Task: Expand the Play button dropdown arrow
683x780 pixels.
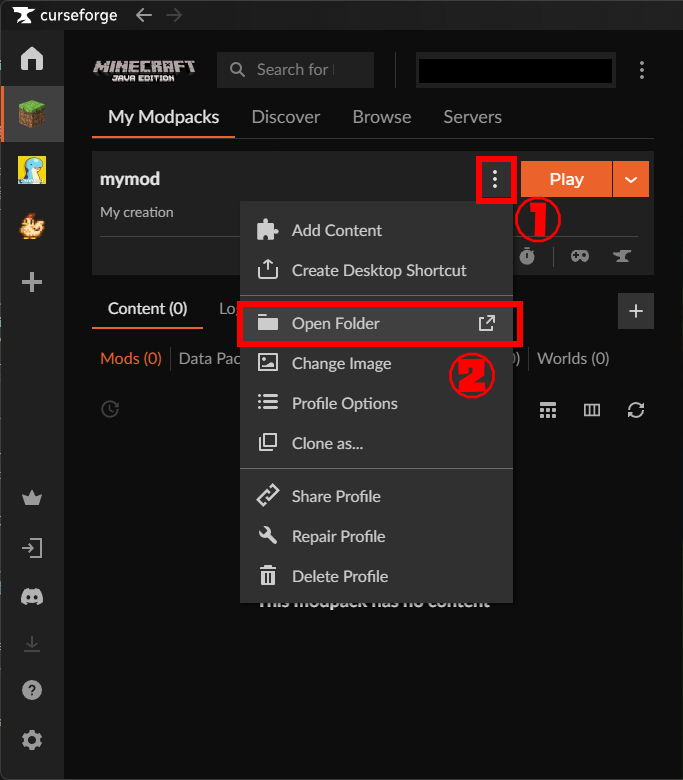Action: click(x=631, y=179)
